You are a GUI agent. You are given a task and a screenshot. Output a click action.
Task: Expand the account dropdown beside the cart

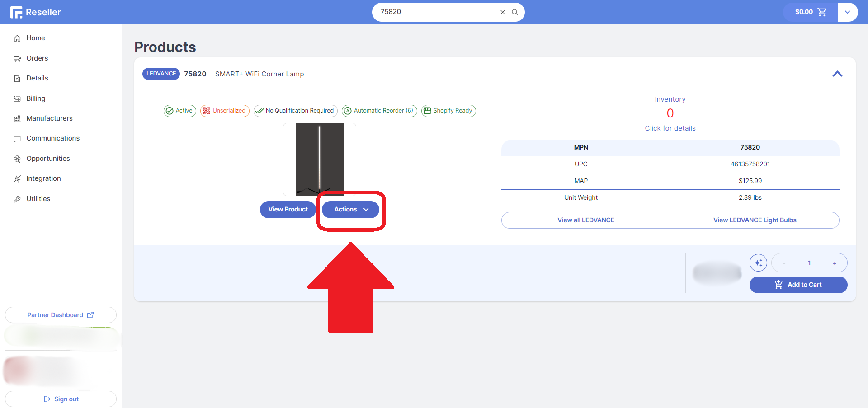[x=848, y=12]
